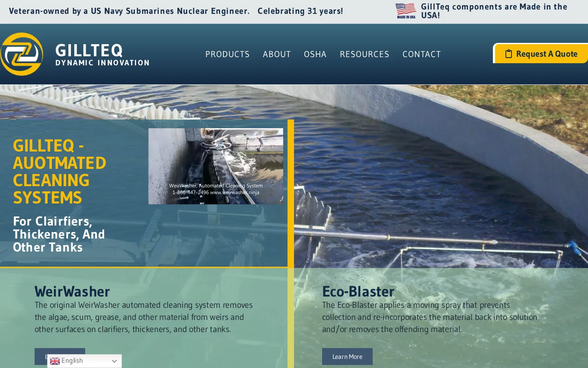588x368 pixels.
Task: Click the WeirWasher description paragraph
Action: (144, 317)
